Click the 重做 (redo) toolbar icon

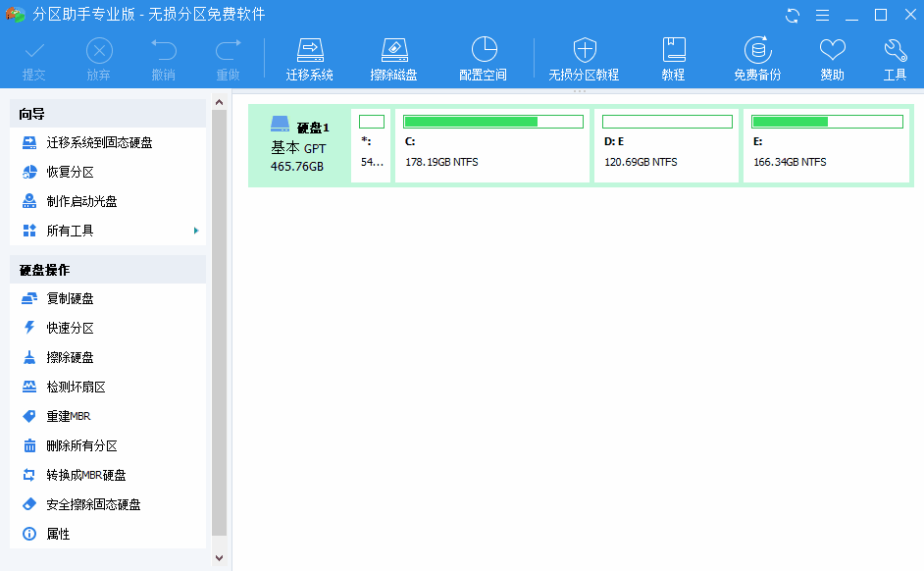pyautogui.click(x=228, y=59)
